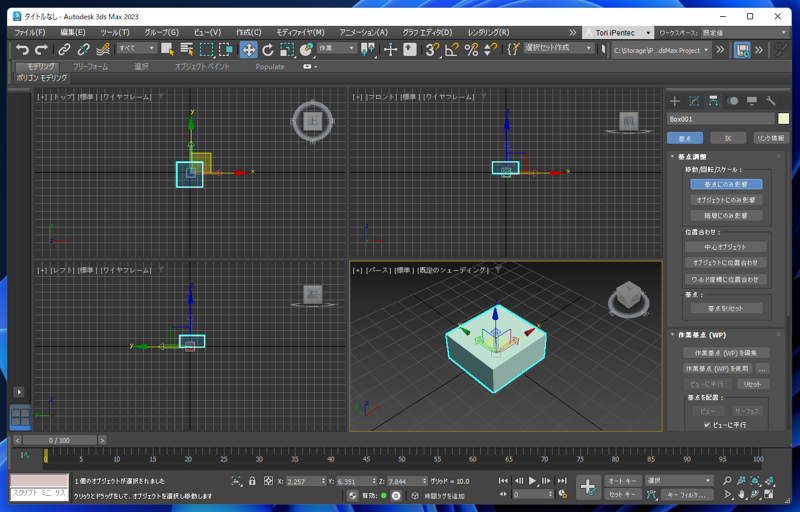Click the 基点にのみ影響 button
800x512 pixels.
coord(726,184)
